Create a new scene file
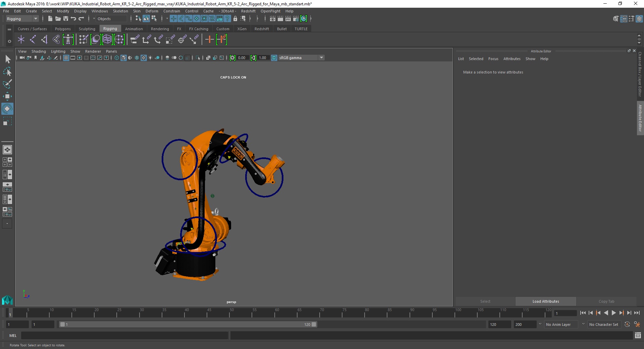The height and width of the screenshot is (349, 644). (50, 19)
